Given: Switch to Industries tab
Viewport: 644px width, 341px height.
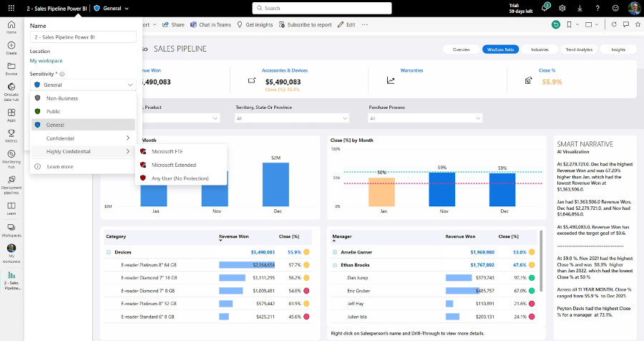Looking at the screenshot, I should [x=540, y=49].
